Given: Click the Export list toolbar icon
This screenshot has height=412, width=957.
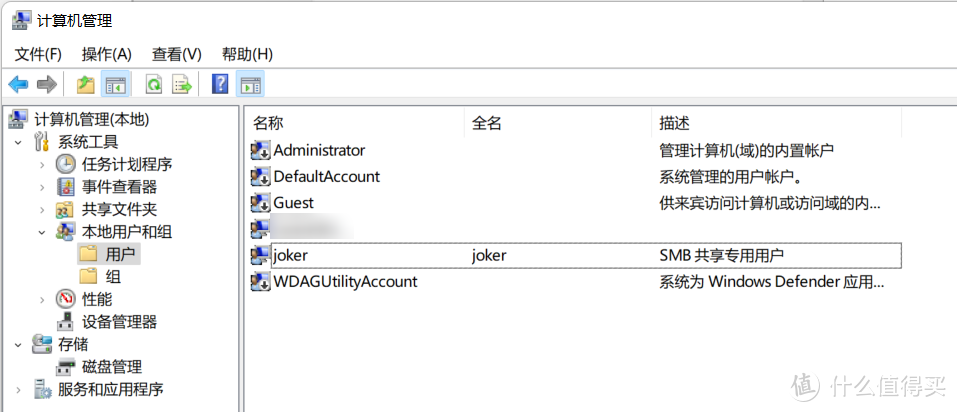Looking at the screenshot, I should click(x=182, y=85).
